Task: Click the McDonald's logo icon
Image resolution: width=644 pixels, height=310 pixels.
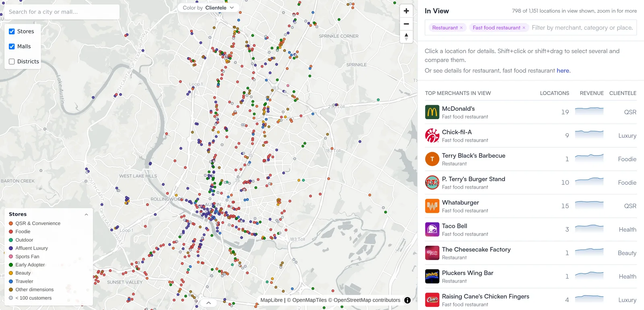Action: [x=432, y=112]
